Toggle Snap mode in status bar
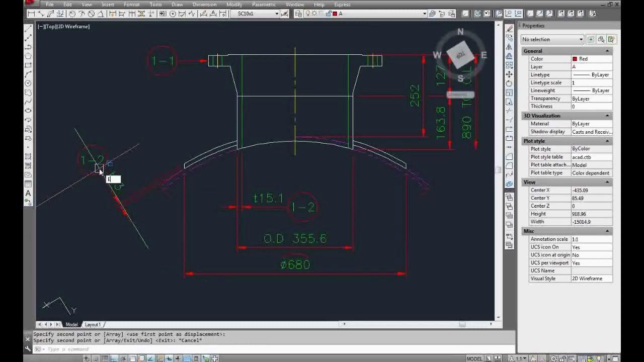Screen dimensions: 644x362 pos(96,358)
